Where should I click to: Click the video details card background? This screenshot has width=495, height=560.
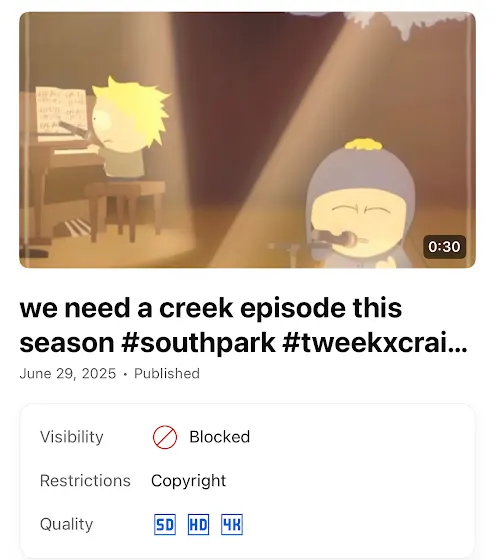click(x=247, y=481)
